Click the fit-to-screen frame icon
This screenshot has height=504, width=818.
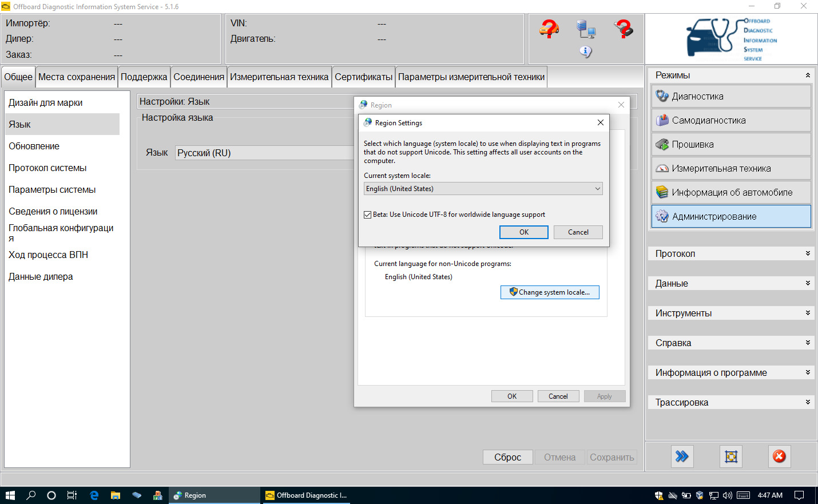click(731, 457)
